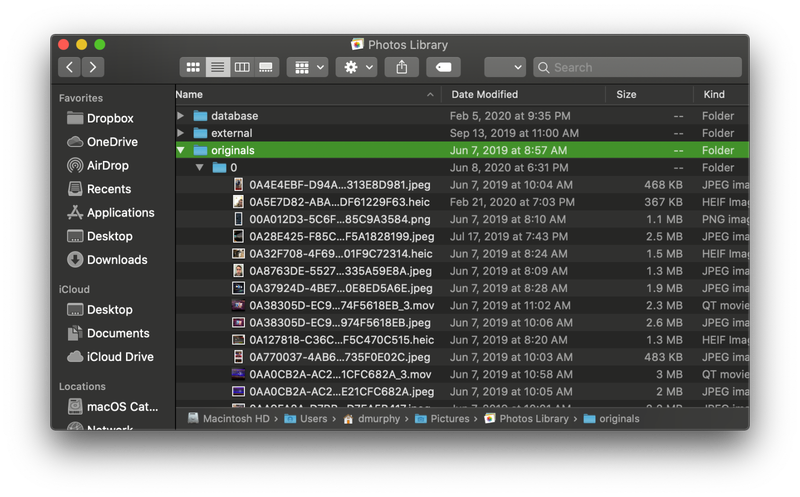Image resolution: width=800 pixels, height=497 pixels.
Task: Switch to column view mode
Action: (x=242, y=67)
